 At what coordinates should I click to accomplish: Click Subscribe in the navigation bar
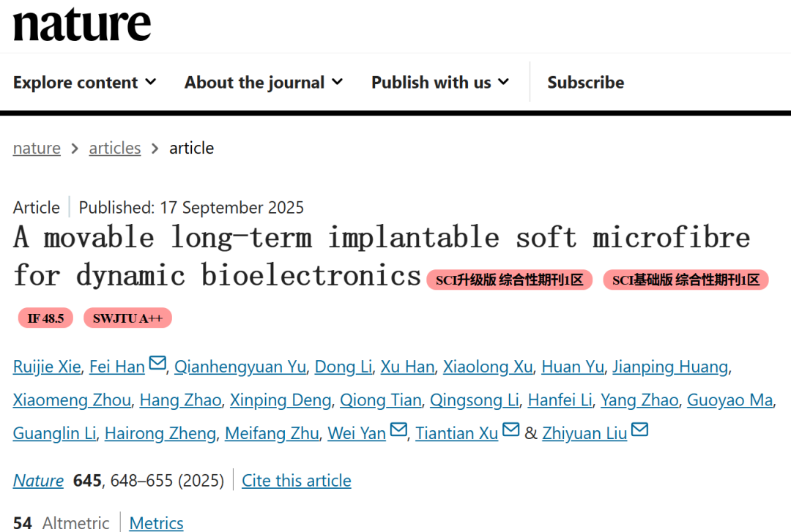click(x=585, y=83)
